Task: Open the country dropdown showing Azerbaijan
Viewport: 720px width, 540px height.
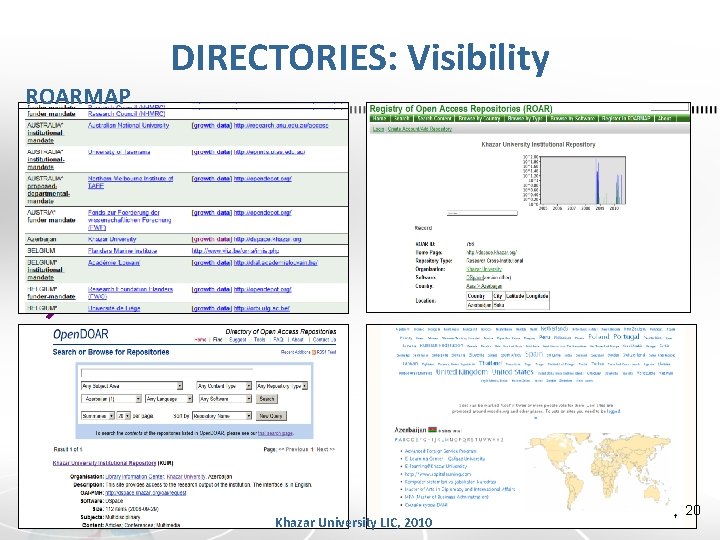Action: coord(112,399)
